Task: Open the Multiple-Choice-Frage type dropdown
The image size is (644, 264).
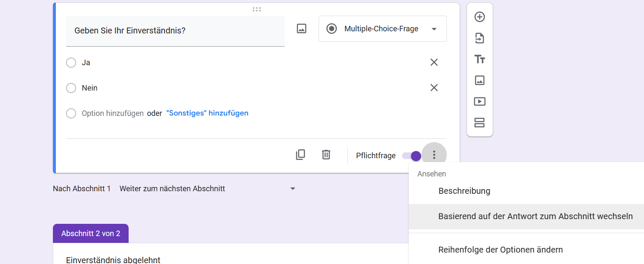Action: click(382, 29)
